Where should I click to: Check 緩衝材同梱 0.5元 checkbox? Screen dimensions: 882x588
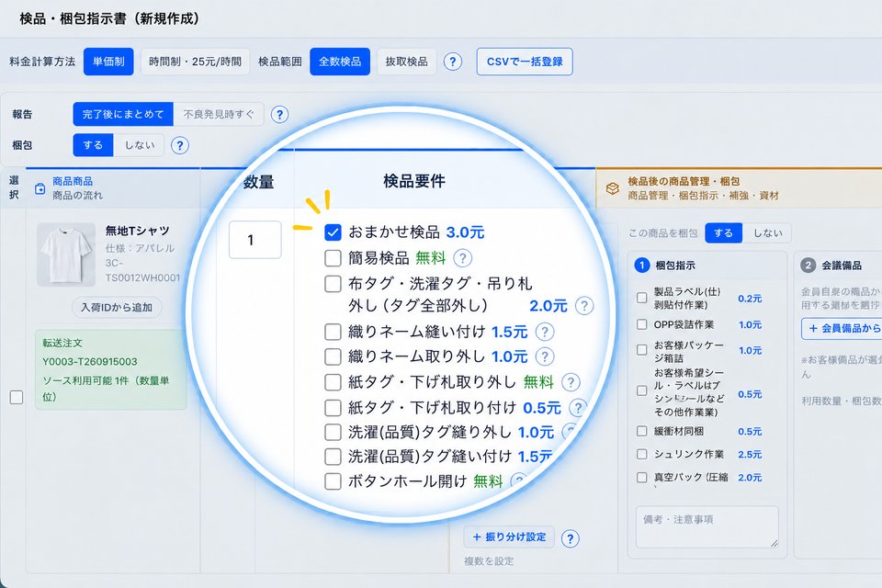click(642, 432)
